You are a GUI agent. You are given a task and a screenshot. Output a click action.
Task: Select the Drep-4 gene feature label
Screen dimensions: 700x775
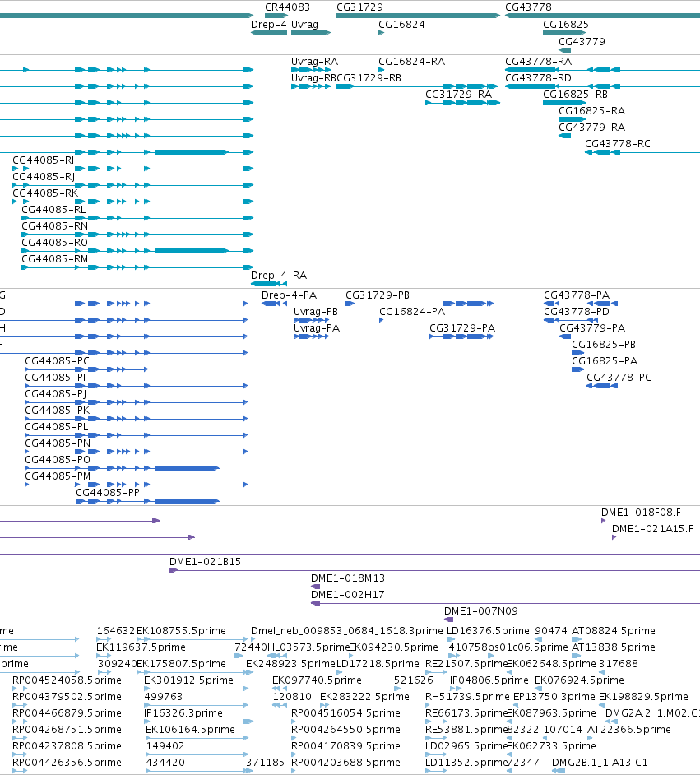point(268,25)
